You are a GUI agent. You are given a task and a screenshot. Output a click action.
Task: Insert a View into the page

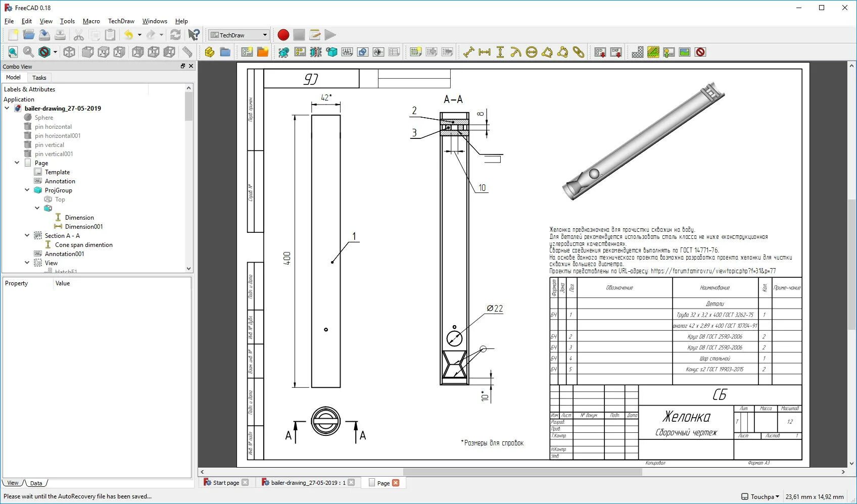(x=284, y=52)
